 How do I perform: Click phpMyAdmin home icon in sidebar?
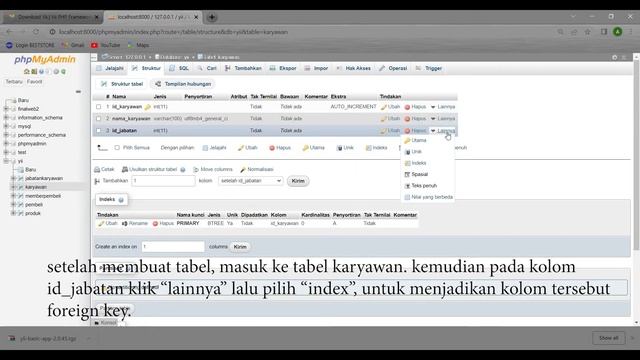27,71
